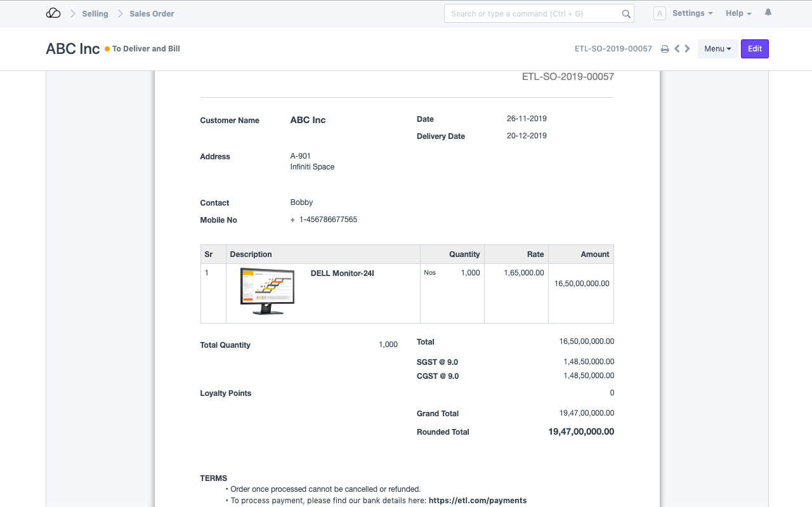
Task: Click the search magnifier icon
Action: (625, 14)
